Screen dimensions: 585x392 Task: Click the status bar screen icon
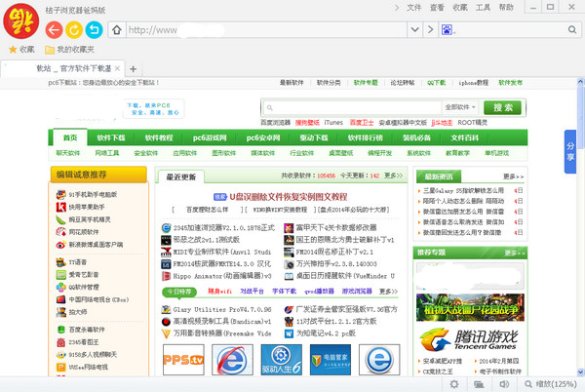(479, 384)
